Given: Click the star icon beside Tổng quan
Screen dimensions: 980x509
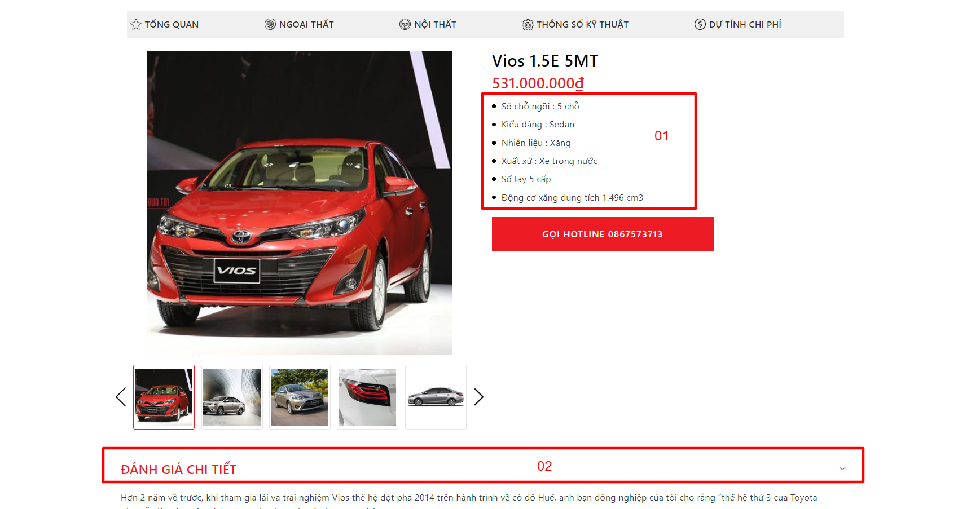Looking at the screenshot, I should point(136,24).
